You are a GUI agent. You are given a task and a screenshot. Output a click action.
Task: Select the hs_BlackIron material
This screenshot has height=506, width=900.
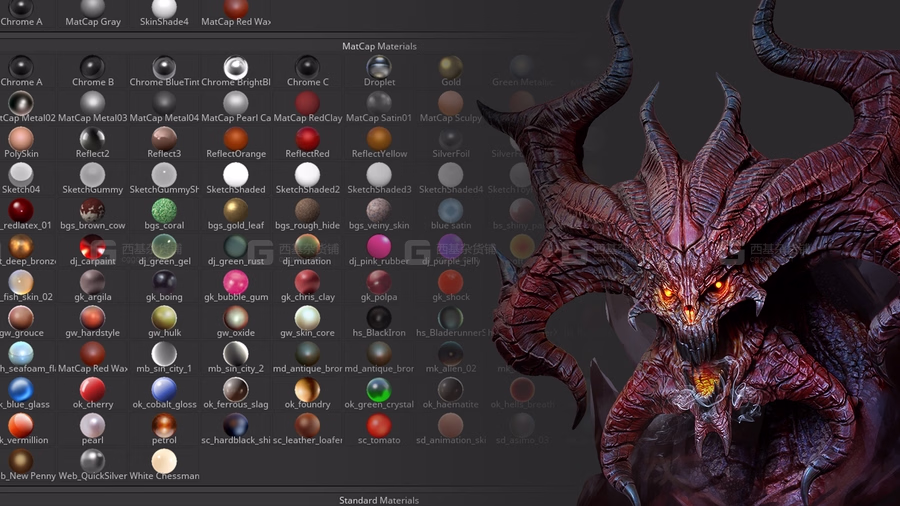click(379, 322)
